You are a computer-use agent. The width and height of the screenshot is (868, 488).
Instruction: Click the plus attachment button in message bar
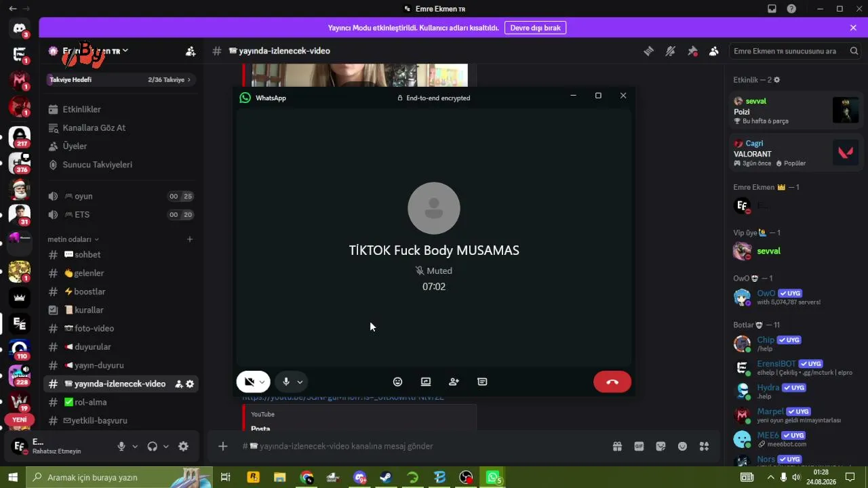pos(223,446)
